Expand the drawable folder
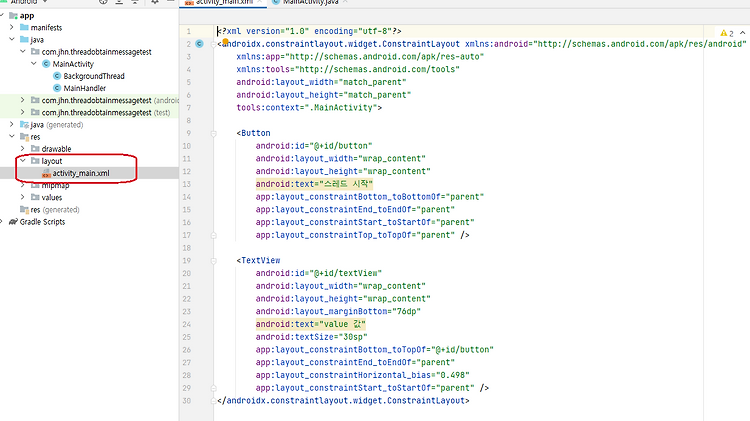Viewport: 750px width, 421px height. click(x=22, y=149)
